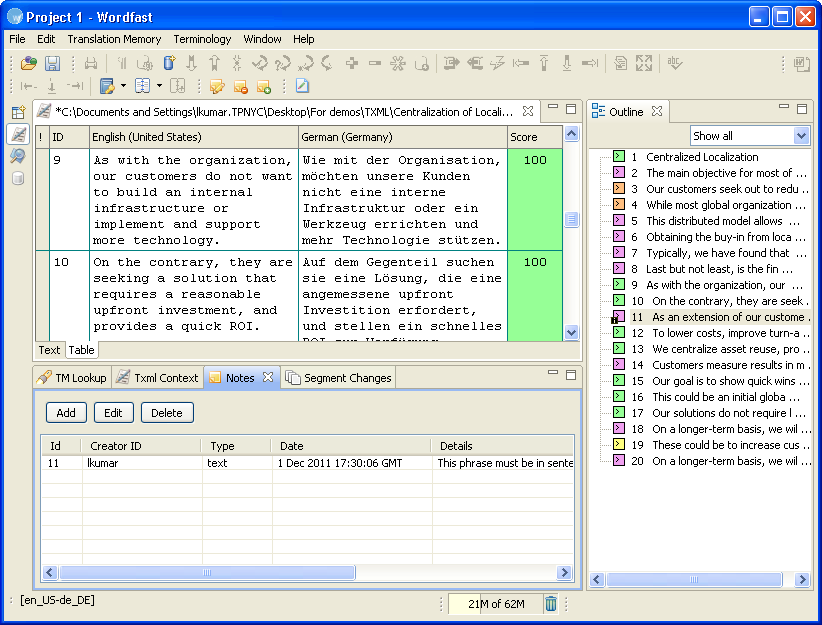Select the Text view tab
Viewport: 822px width, 625px height.
[49, 350]
